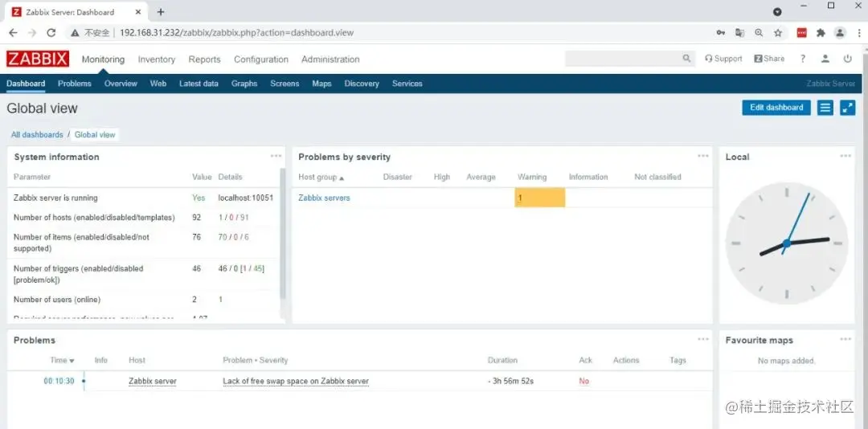Open the user profile icon
Screen dimensions: 868x429
pyautogui.click(x=825, y=59)
